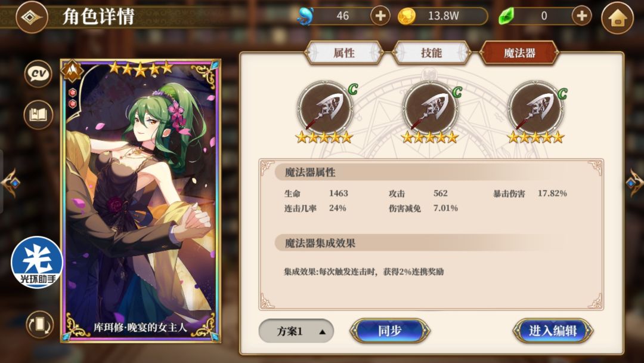Expand the 方案1 plan dropdown

click(296, 331)
